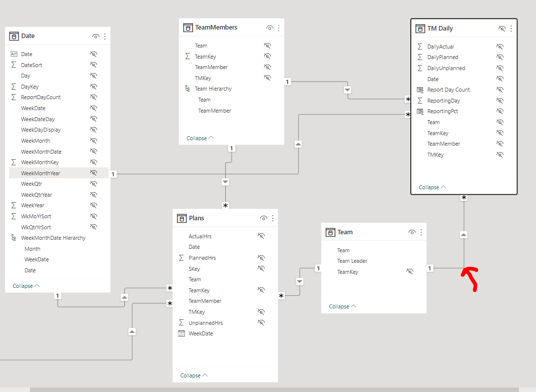The width and height of the screenshot is (536, 392).
Task: Unhide TMKey field in TeamMembers table
Action: (x=267, y=78)
